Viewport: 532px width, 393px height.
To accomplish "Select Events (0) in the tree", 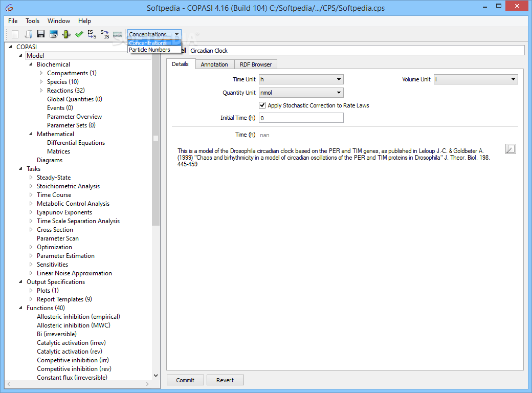I will click(x=60, y=108).
